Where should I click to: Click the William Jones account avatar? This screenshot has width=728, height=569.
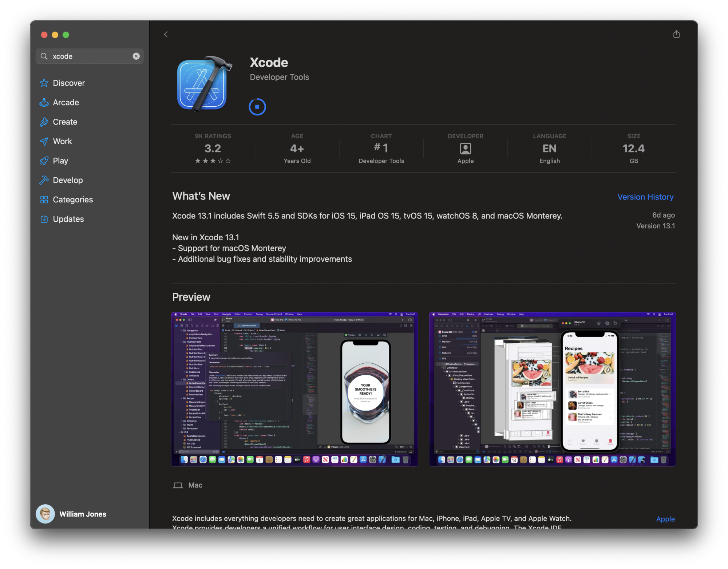click(x=45, y=514)
